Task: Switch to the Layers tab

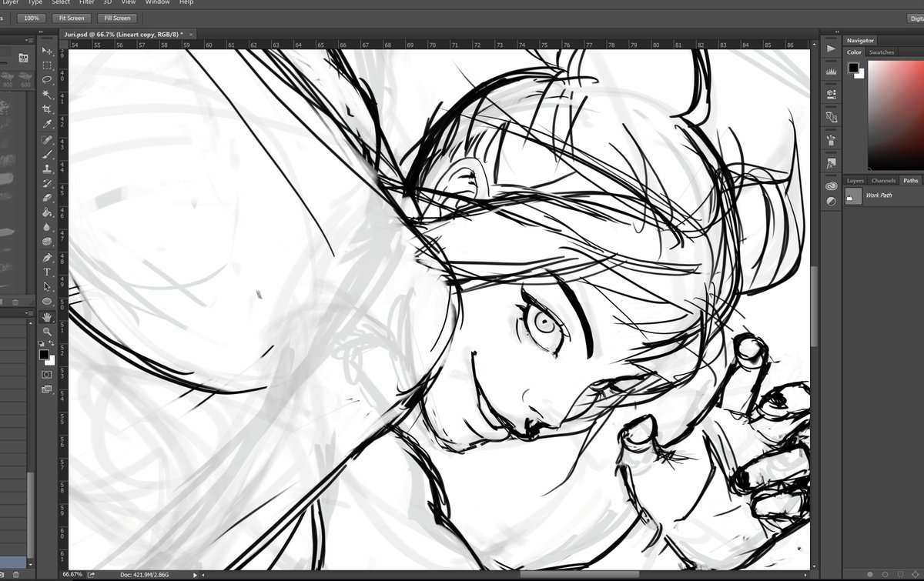Action: [x=855, y=181]
